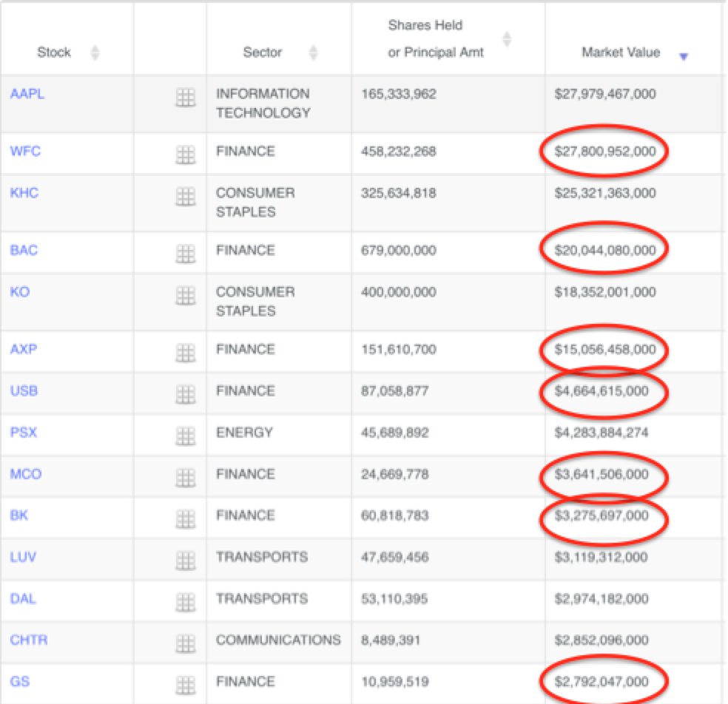Select the $4,283,884,274 market value
This screenshot has height=704, width=728.
[x=601, y=432]
